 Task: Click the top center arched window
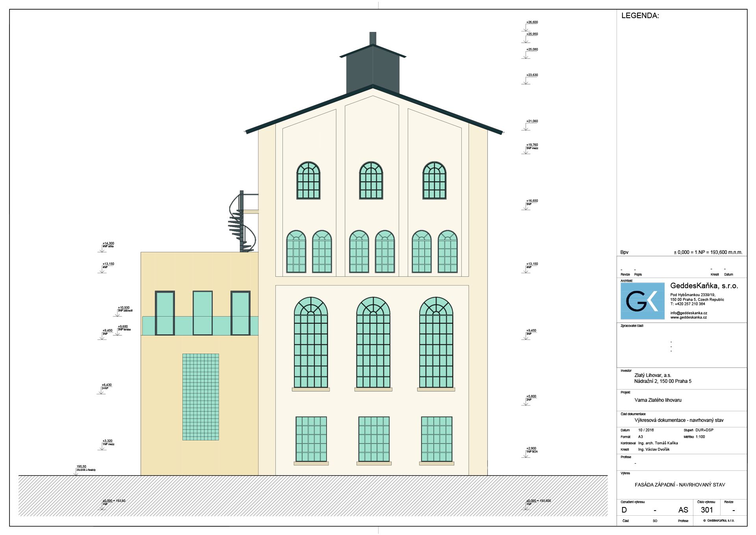coord(371,180)
